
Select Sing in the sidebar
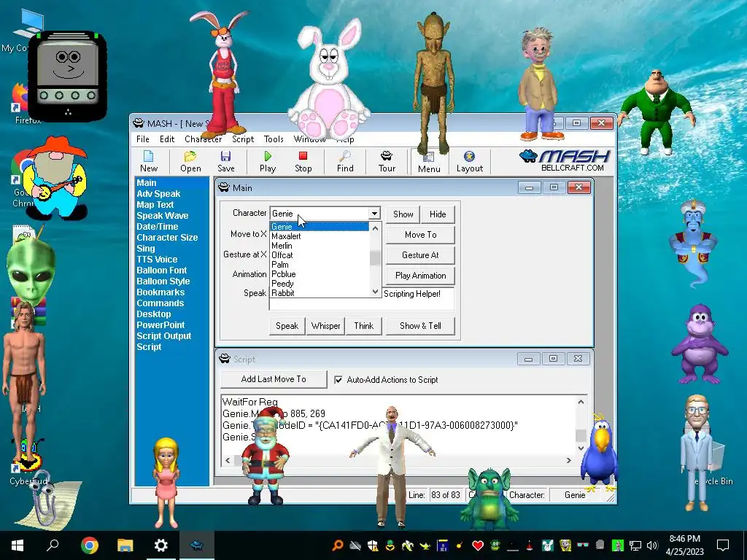pyautogui.click(x=145, y=249)
